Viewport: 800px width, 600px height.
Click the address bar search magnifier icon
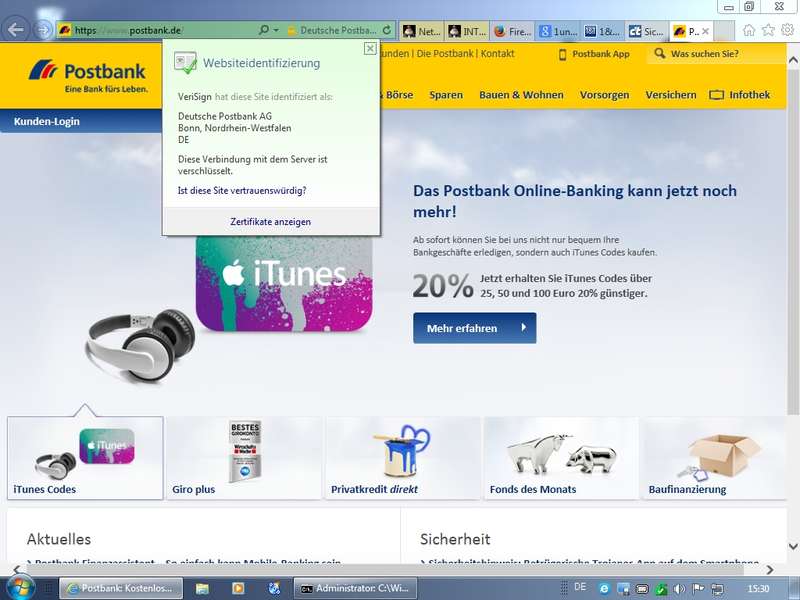[263, 30]
